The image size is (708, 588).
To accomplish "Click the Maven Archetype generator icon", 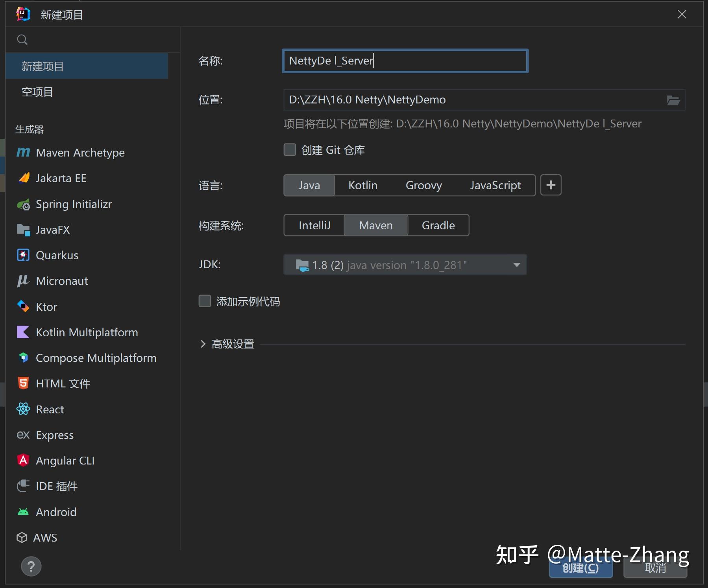I will click(23, 152).
